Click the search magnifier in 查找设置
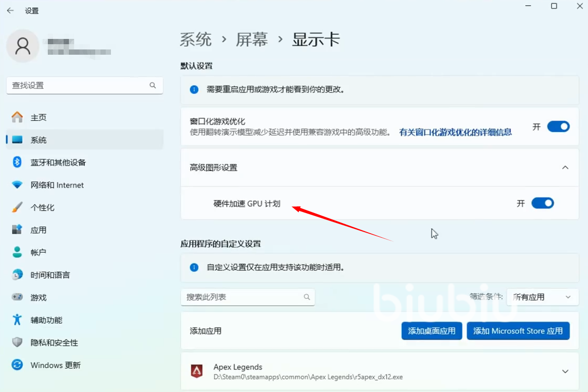 (x=153, y=85)
